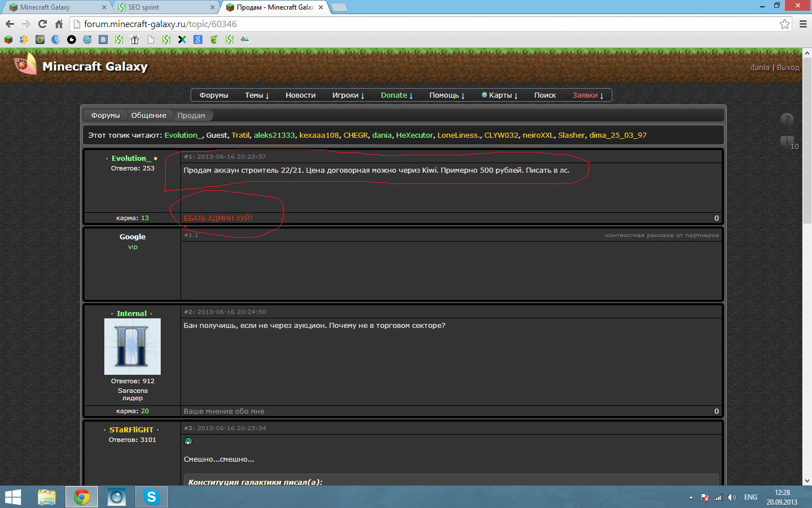Open Internal user profile name
The width and height of the screenshot is (812, 508).
pos(131,313)
